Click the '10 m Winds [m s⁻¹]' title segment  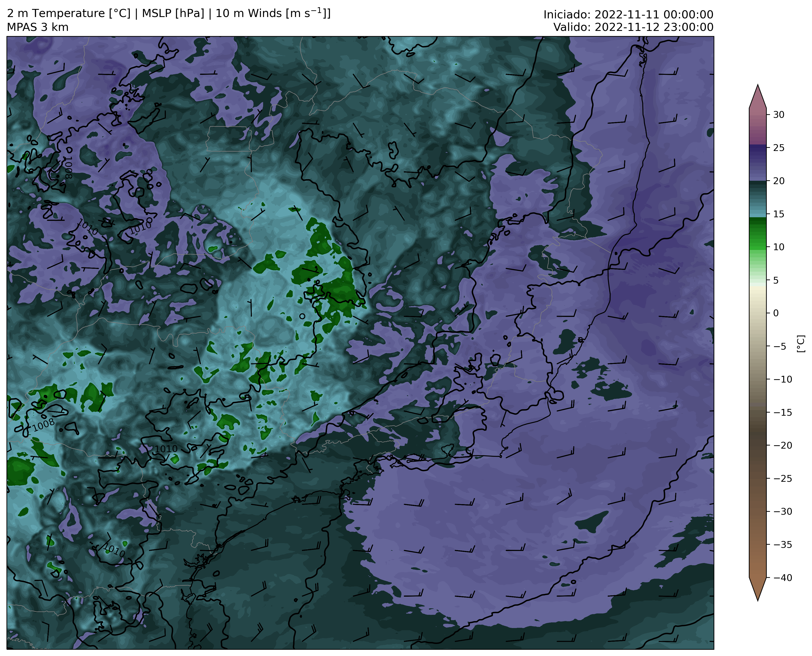point(273,13)
